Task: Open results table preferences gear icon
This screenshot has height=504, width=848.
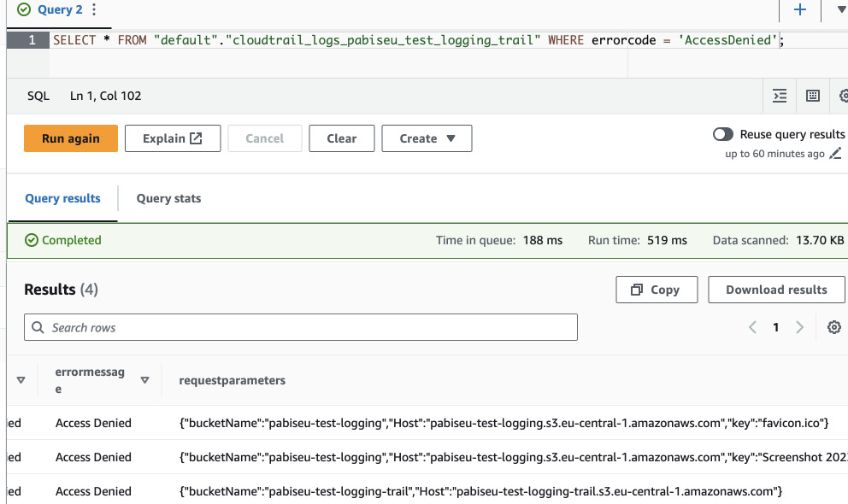Action: coord(834,327)
